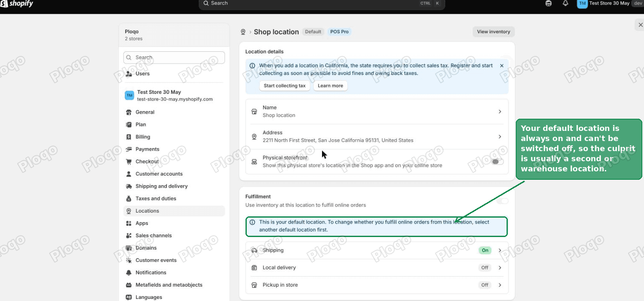Screen dimensions: 644x301
Task: Open the Name row for Shop location
Action: coord(377,112)
